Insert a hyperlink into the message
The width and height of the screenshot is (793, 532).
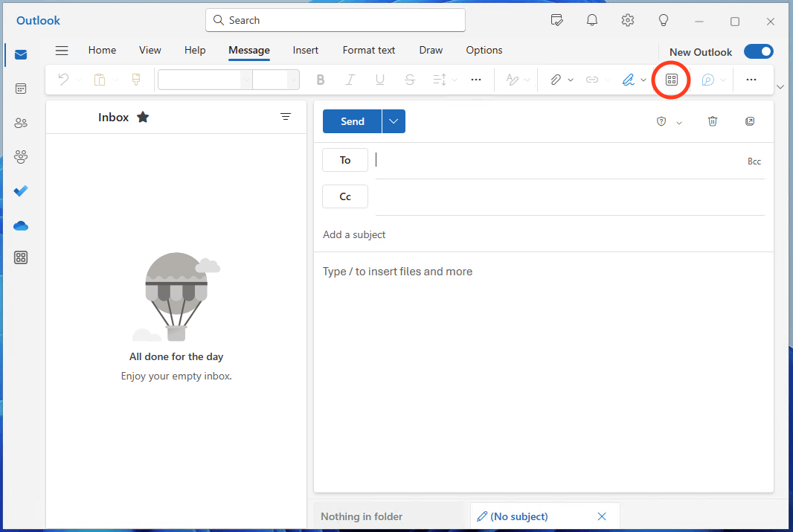point(593,80)
